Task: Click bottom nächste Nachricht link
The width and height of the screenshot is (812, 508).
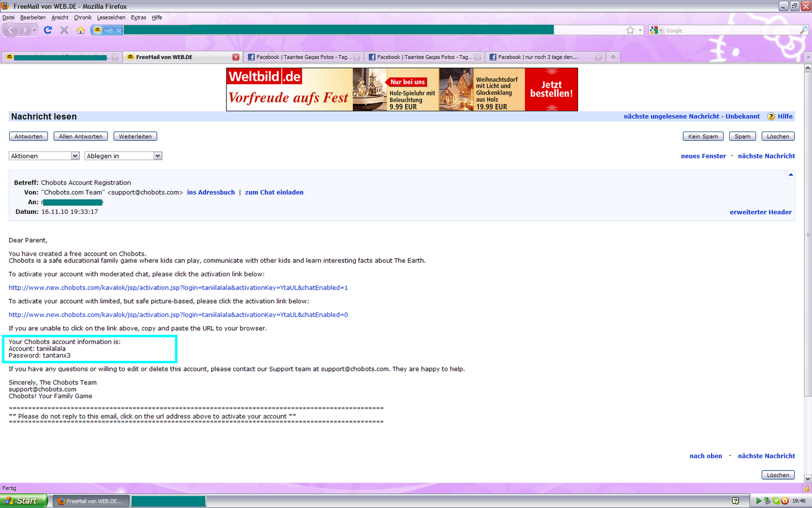Action: tap(766, 456)
